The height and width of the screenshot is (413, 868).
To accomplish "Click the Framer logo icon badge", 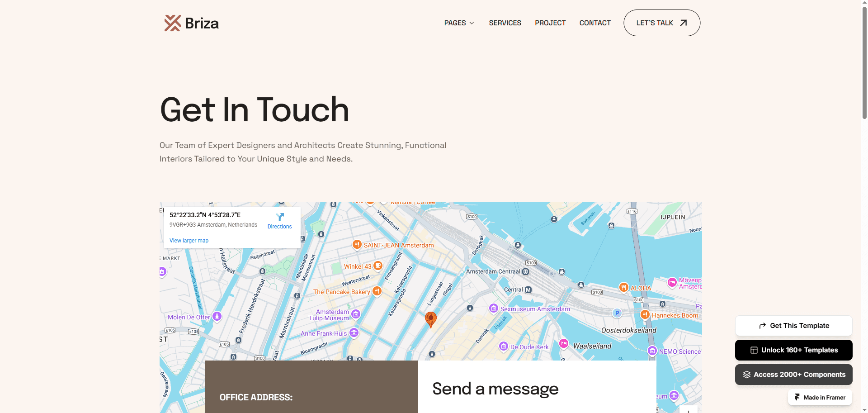I will coord(797,397).
